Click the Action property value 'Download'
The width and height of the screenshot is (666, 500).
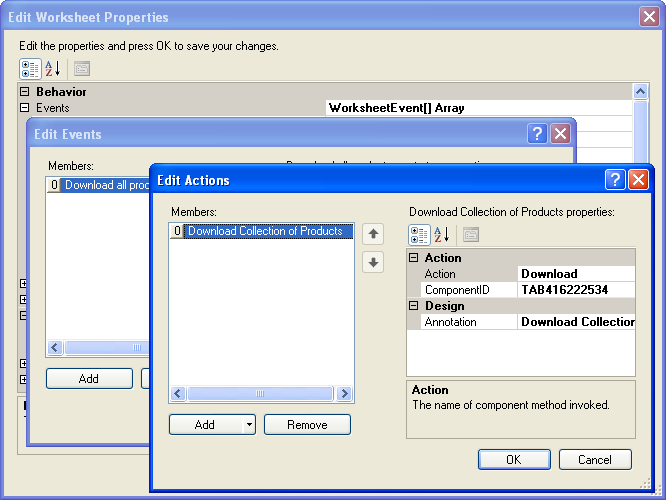coord(576,274)
